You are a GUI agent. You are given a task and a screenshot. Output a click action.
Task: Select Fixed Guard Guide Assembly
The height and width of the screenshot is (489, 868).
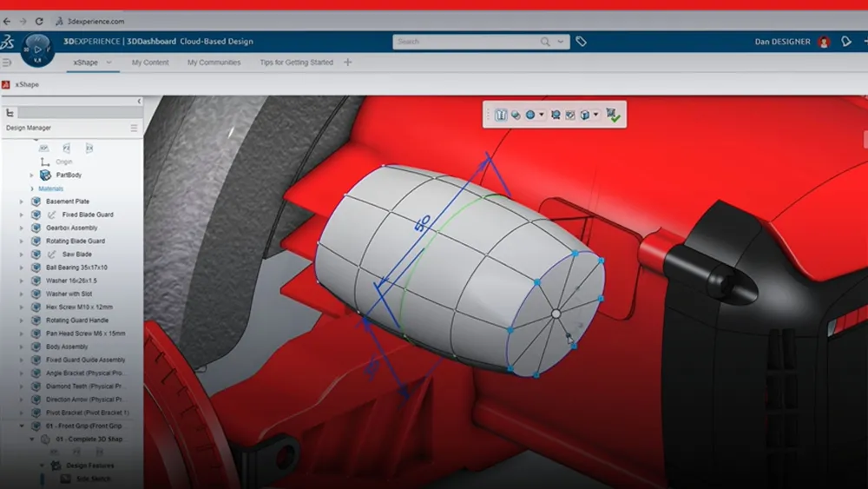(x=86, y=360)
